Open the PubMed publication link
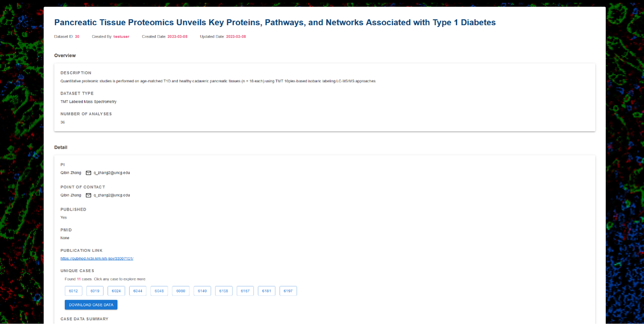Screen dimensions: 644x326 pos(97,258)
